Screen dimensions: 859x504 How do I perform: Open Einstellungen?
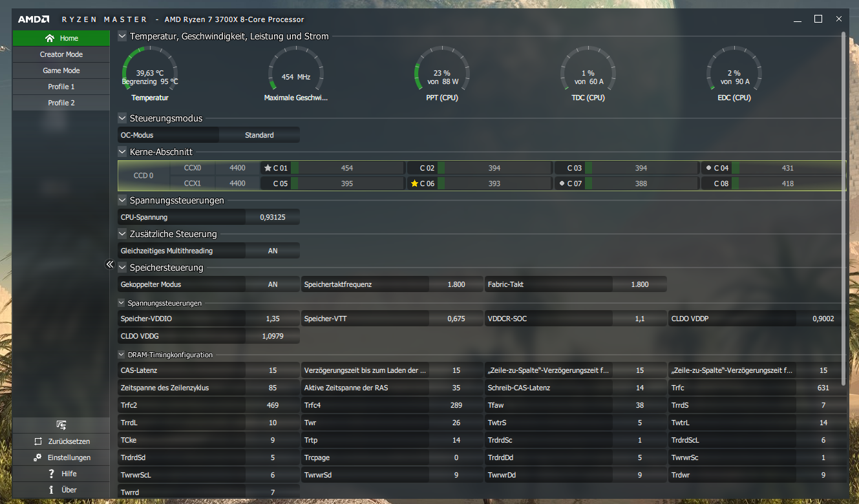[x=61, y=457]
